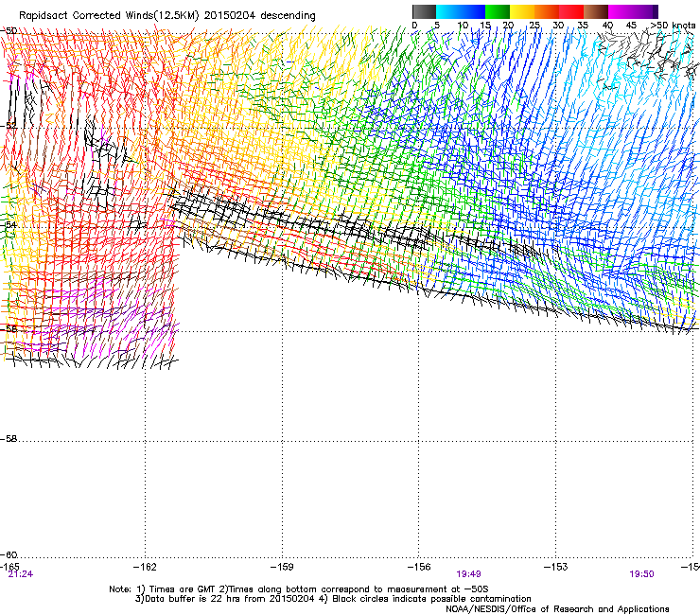This screenshot has height=615, width=700.
Task: Click the legend label '40'
Action: point(607,26)
